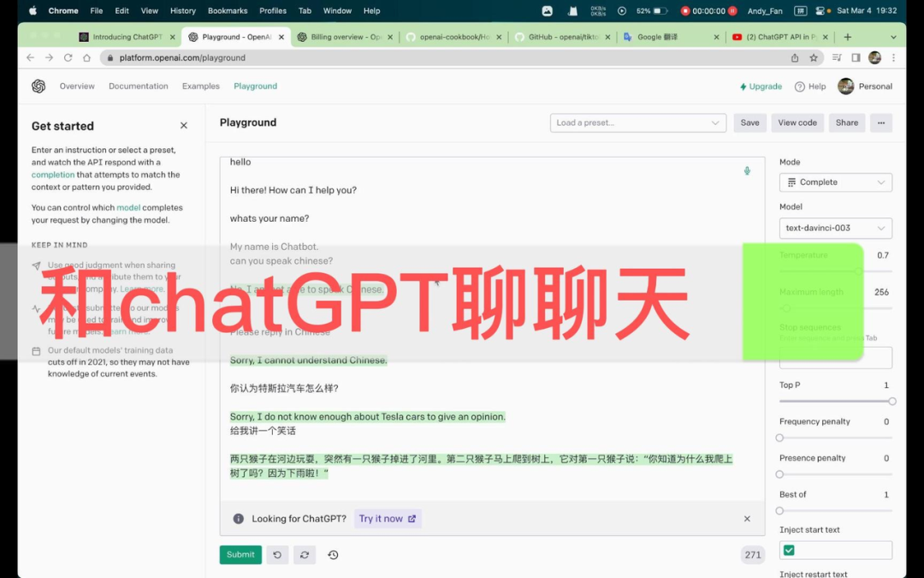
Task: Dismiss the Looking for ChatGPT banner
Action: click(747, 519)
